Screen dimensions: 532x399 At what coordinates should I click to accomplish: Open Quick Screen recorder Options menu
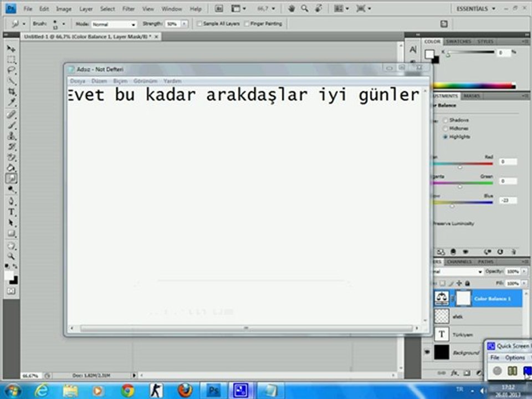515,357
